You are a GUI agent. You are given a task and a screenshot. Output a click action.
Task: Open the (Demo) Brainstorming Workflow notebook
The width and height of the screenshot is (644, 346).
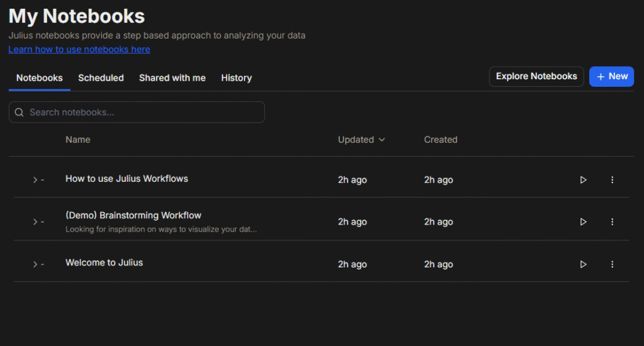point(133,215)
